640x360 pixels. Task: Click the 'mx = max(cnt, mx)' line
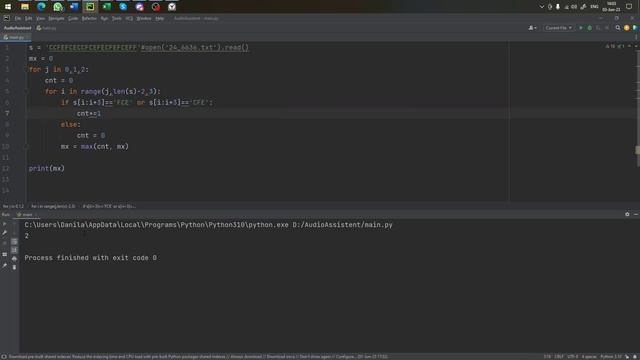[95, 146]
